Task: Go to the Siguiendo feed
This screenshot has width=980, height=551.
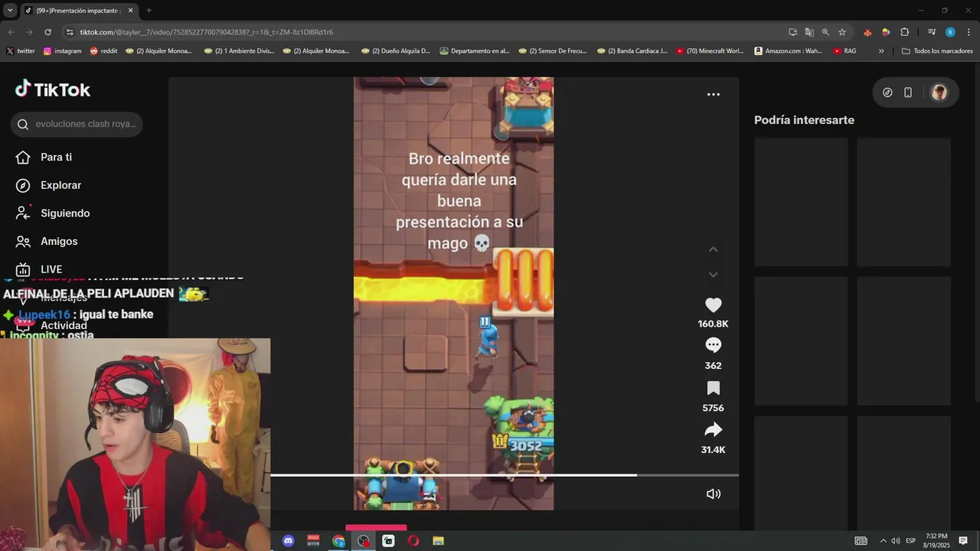Action: pyautogui.click(x=53, y=213)
